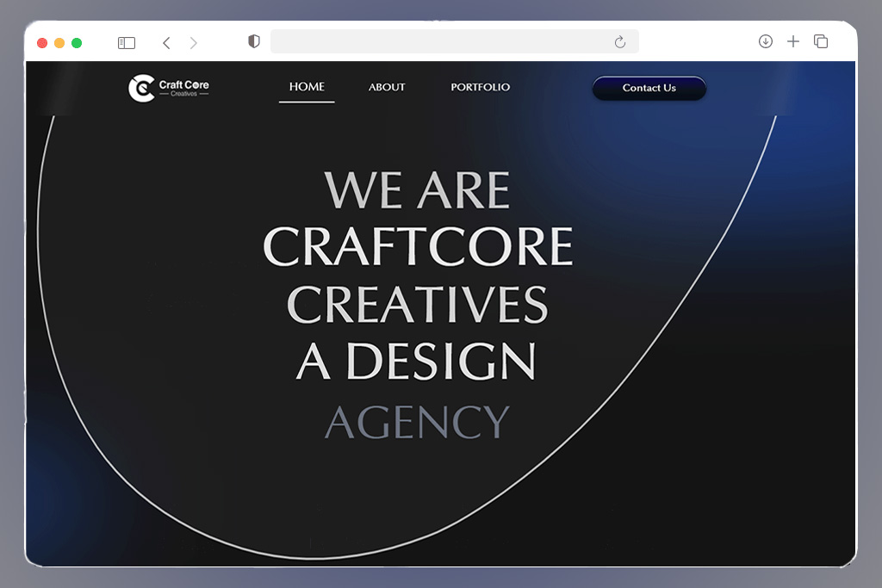This screenshot has height=588, width=882.
Task: Select the HOME navigation item
Action: [x=307, y=87]
